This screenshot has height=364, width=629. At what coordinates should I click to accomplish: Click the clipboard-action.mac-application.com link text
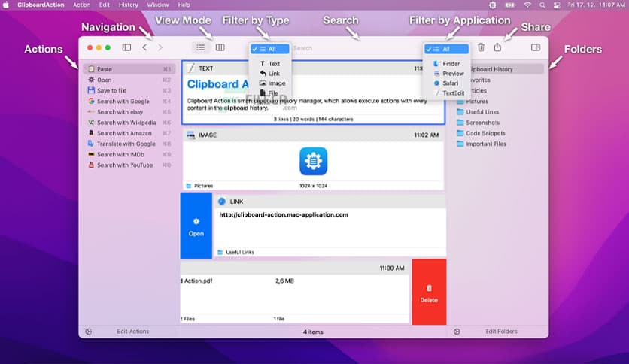[284, 215]
